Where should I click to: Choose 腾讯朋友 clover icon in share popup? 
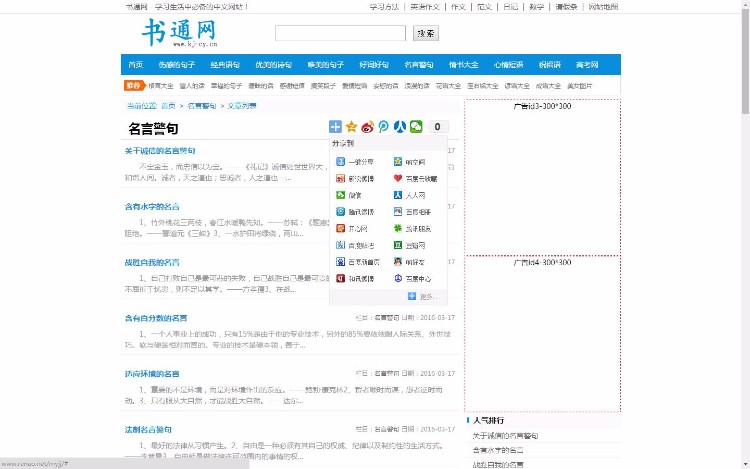pos(398,229)
